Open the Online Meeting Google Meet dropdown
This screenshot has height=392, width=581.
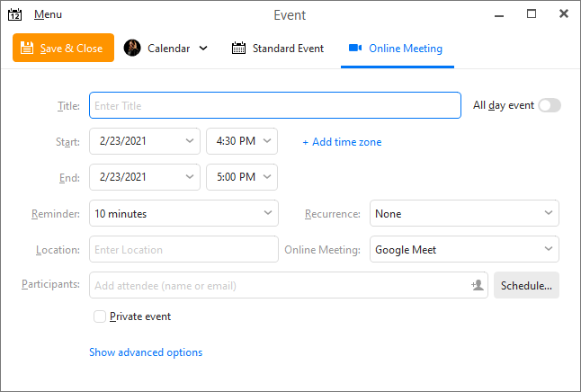[x=464, y=249]
